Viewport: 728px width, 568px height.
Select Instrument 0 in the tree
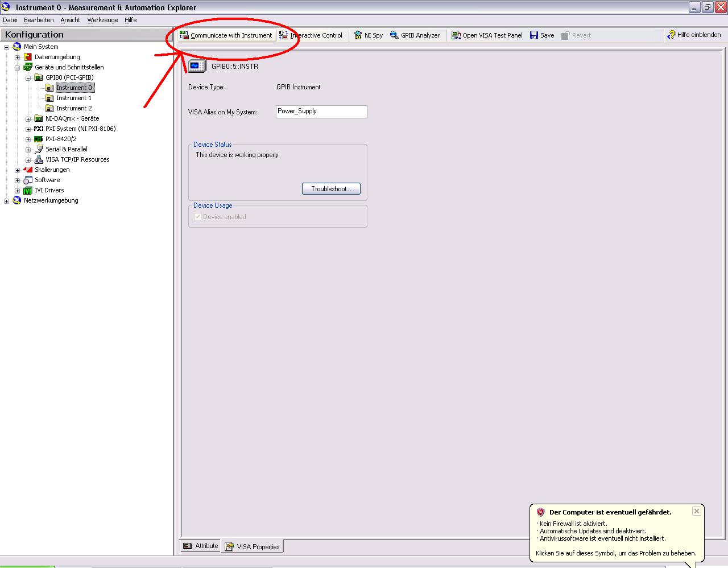[75, 88]
